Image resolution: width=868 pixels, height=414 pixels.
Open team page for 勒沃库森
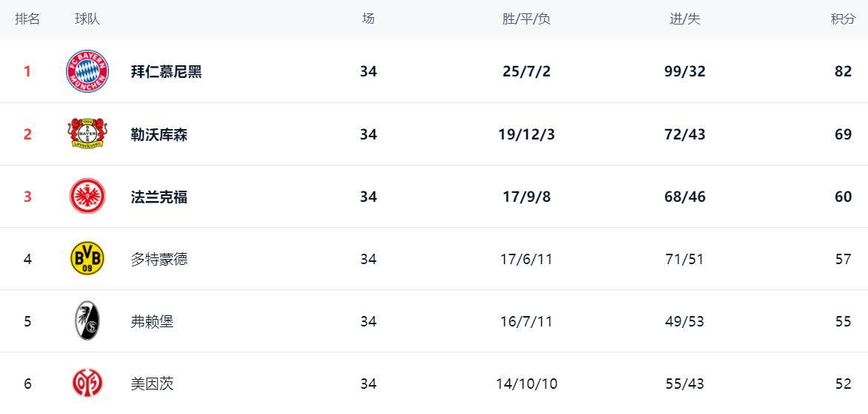tap(159, 134)
